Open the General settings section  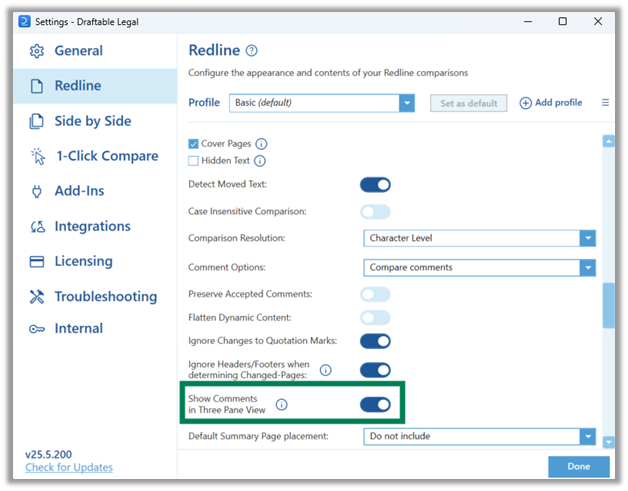95,51
